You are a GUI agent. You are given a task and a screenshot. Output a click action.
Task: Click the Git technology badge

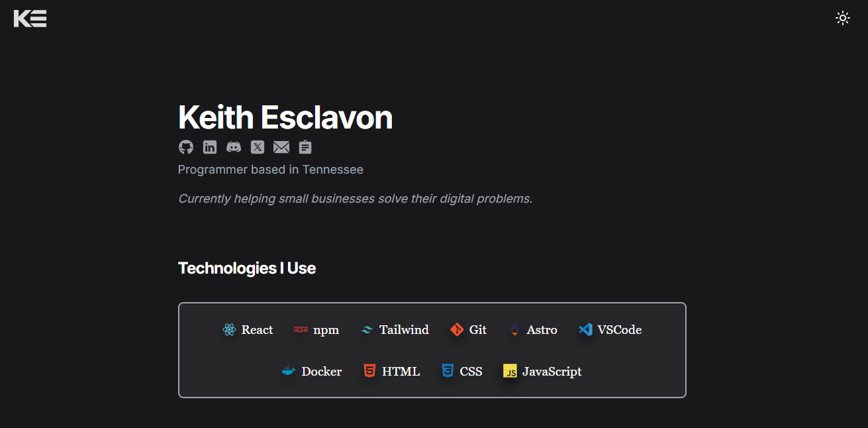click(x=468, y=330)
